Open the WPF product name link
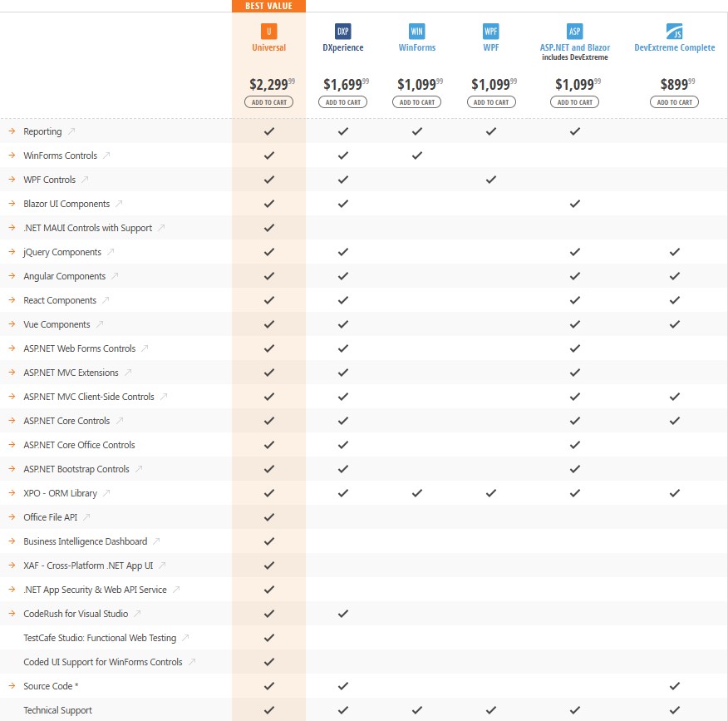 click(491, 47)
